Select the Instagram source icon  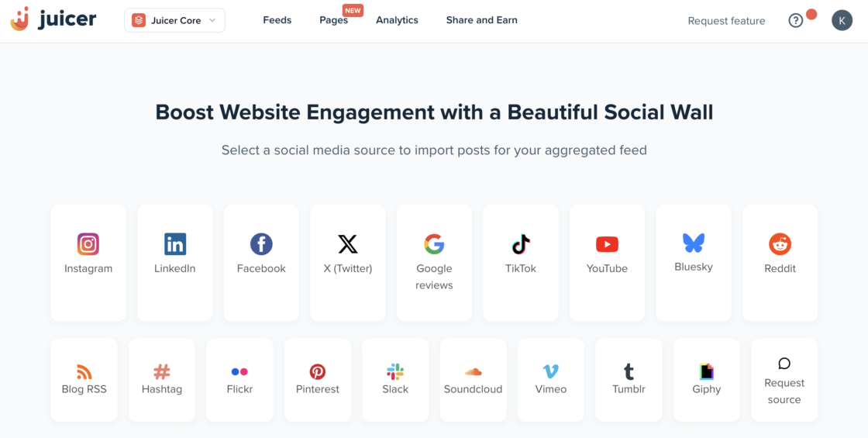[x=88, y=244]
